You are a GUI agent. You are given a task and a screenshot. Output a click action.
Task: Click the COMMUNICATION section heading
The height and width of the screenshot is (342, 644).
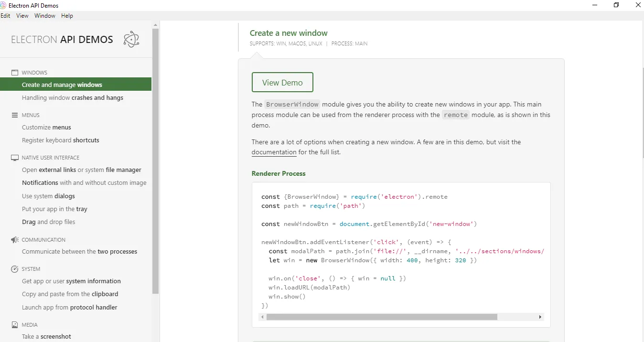tap(43, 240)
